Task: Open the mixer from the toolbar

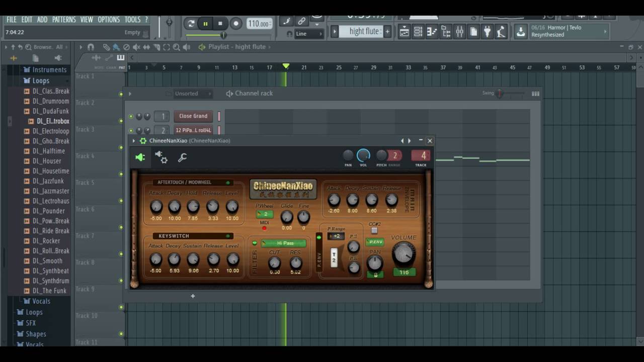Action: (460, 32)
